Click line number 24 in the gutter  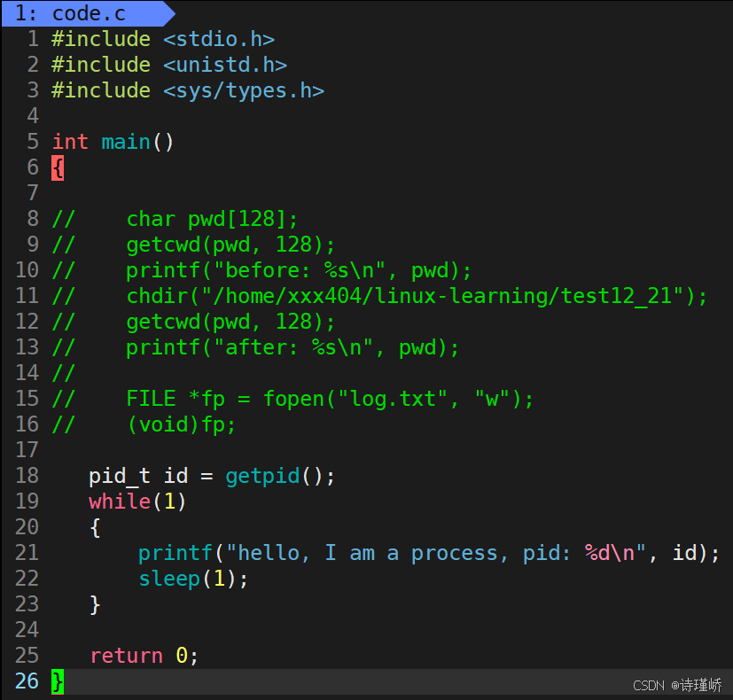coord(27,630)
